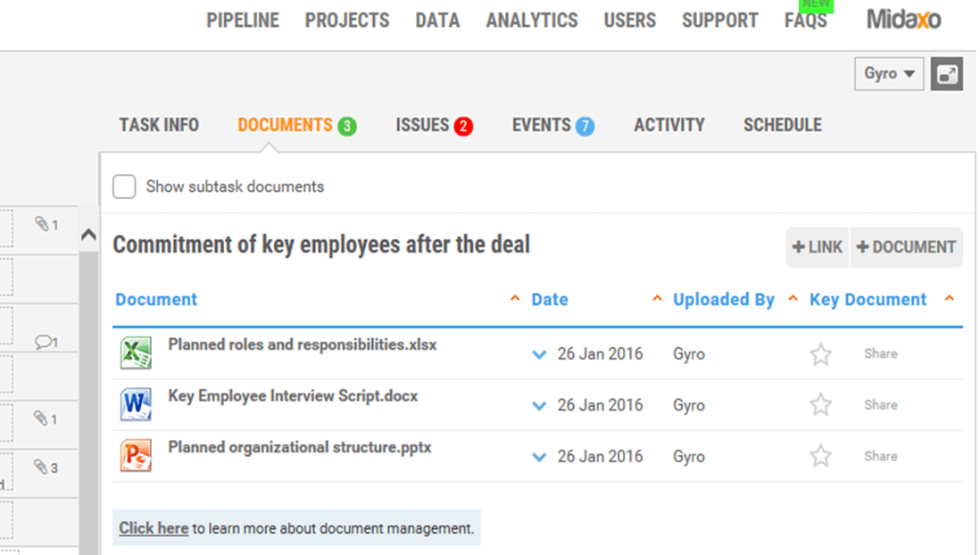980x555 pixels.
Task: Sort by the Uploaded By column arrow
Action: pyautogui.click(x=793, y=298)
